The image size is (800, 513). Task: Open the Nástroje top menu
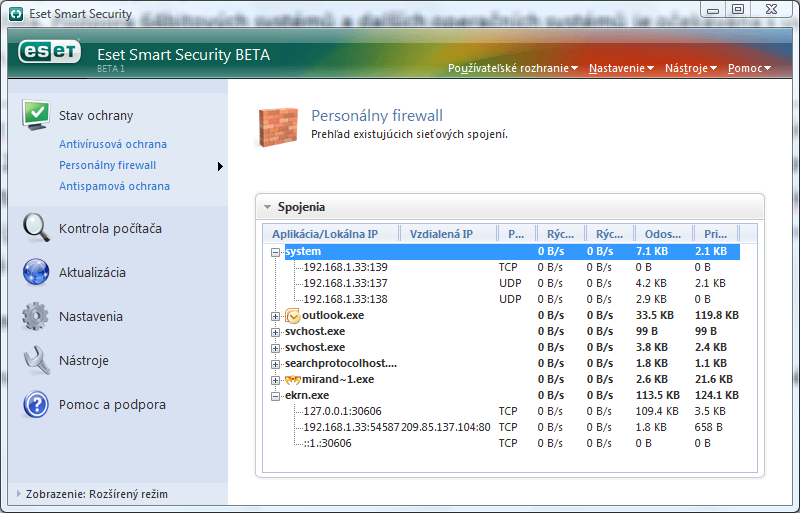click(690, 68)
